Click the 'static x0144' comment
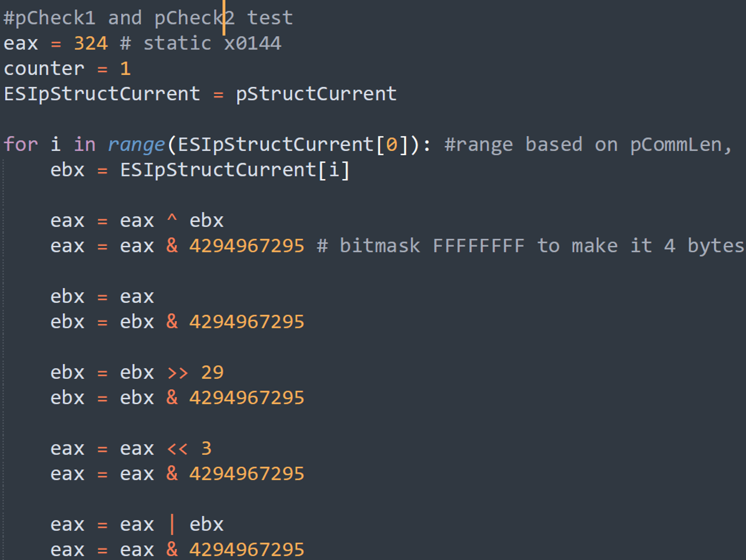The height and width of the screenshot is (560, 746). pos(212,43)
